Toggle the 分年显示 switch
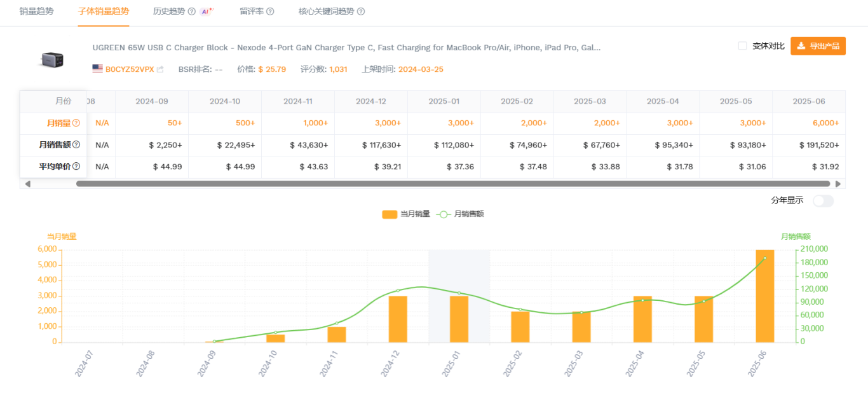This screenshot has height=395, width=868. click(x=823, y=201)
